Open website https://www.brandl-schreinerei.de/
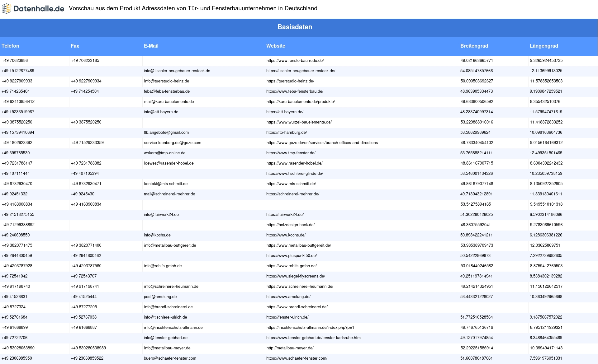598x364 pixels. point(297,307)
